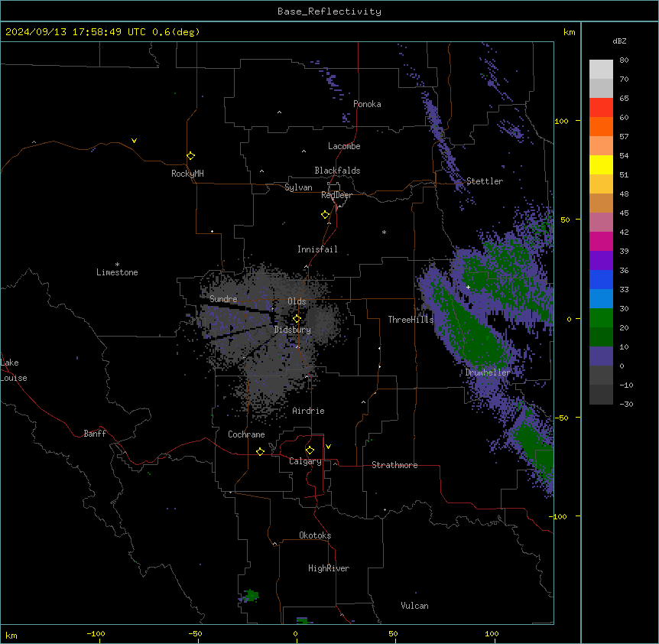Click the Innisfail label
Screen dimensions: 659x644
[x=317, y=249]
